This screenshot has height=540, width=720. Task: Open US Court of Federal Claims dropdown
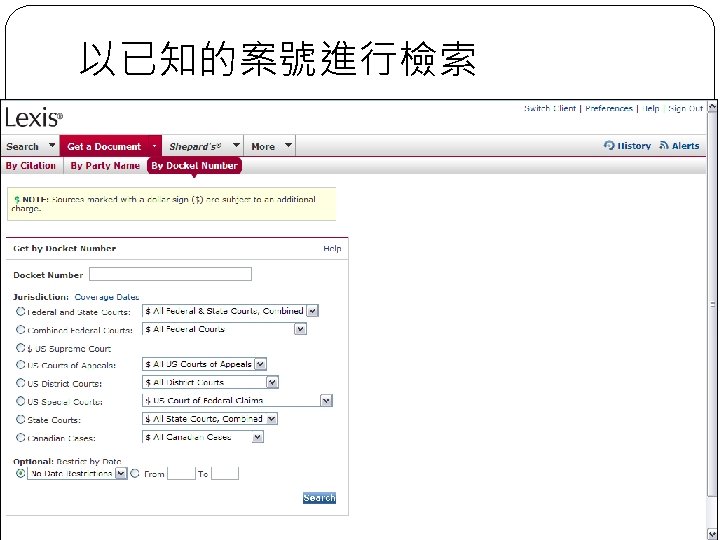tap(237, 400)
